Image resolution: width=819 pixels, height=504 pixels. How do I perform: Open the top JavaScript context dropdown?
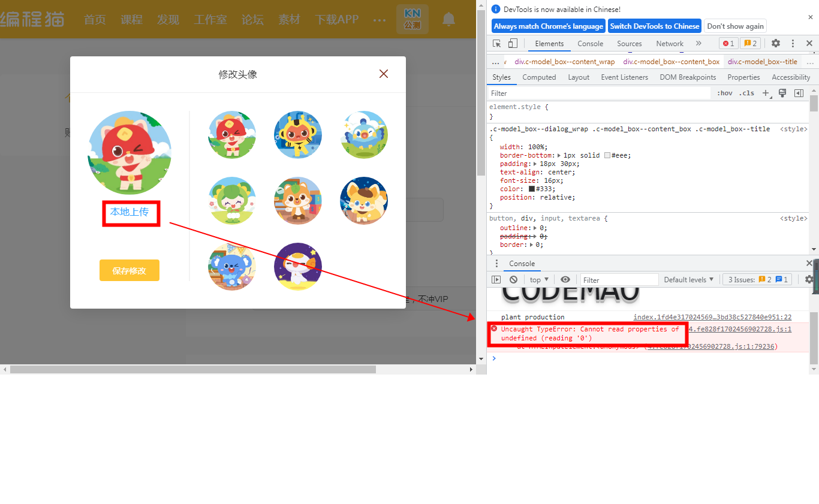point(539,280)
